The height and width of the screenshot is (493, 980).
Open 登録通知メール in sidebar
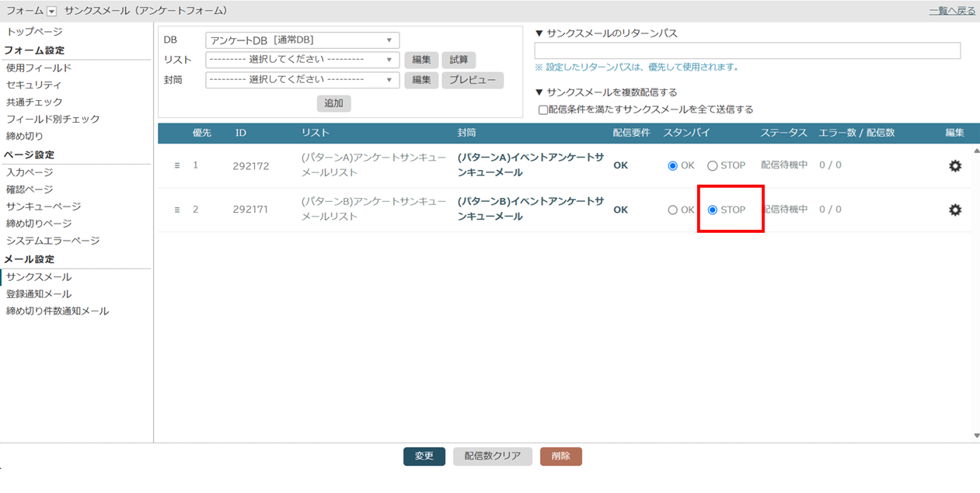click(x=39, y=294)
